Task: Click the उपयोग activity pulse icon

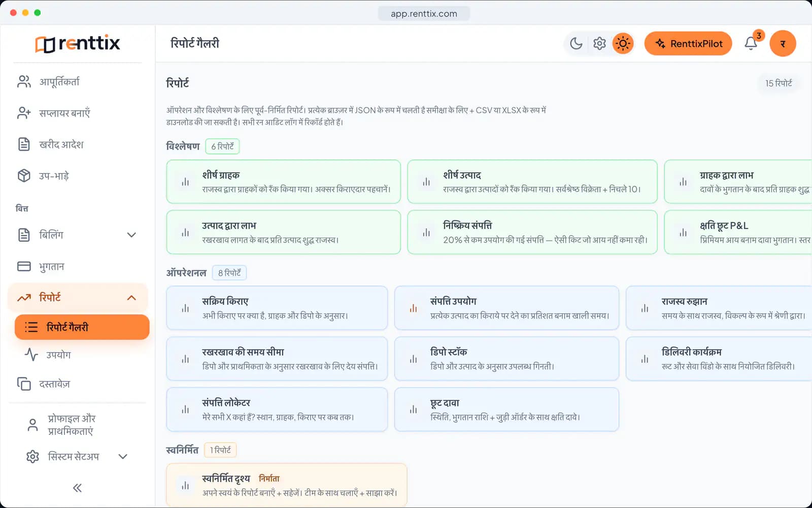Action: [31, 354]
